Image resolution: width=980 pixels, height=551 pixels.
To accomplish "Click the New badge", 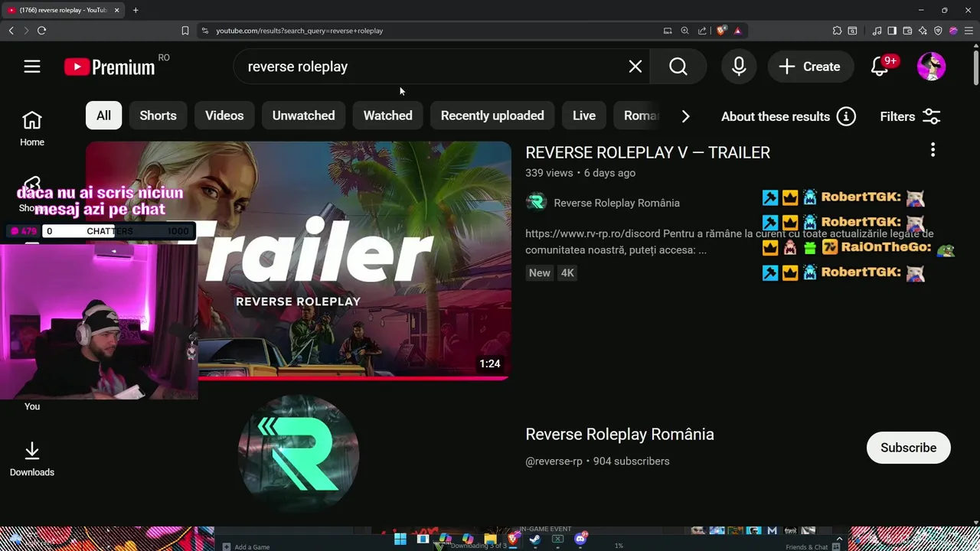I will coord(540,272).
